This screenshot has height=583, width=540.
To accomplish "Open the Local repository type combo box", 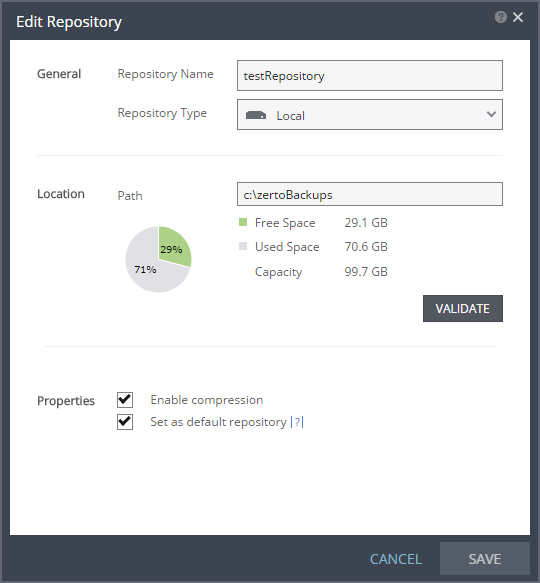I will 370,115.
